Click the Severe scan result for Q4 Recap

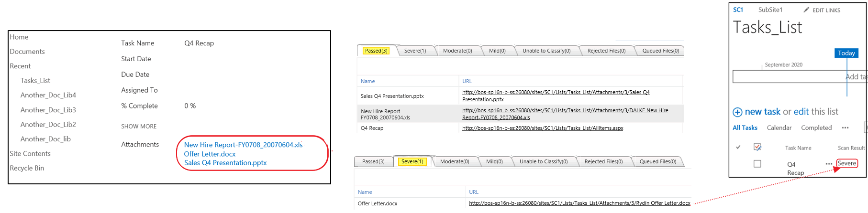[846, 163]
